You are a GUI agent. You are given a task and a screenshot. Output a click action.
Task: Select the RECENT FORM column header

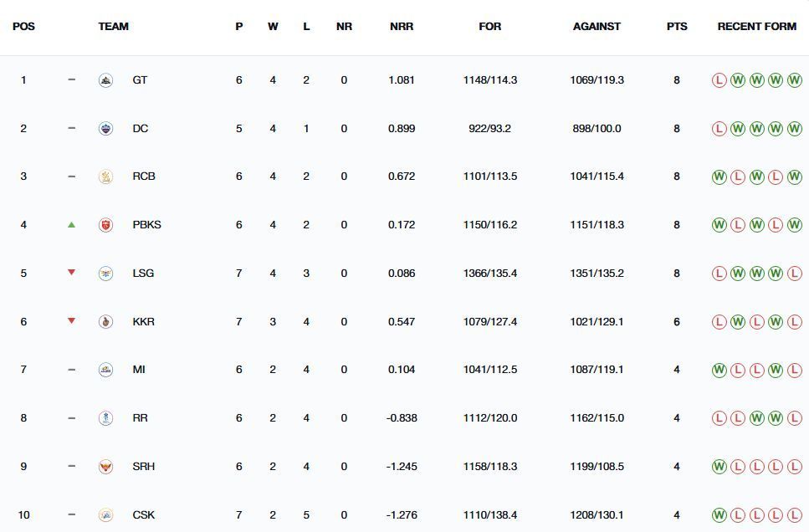tap(757, 26)
